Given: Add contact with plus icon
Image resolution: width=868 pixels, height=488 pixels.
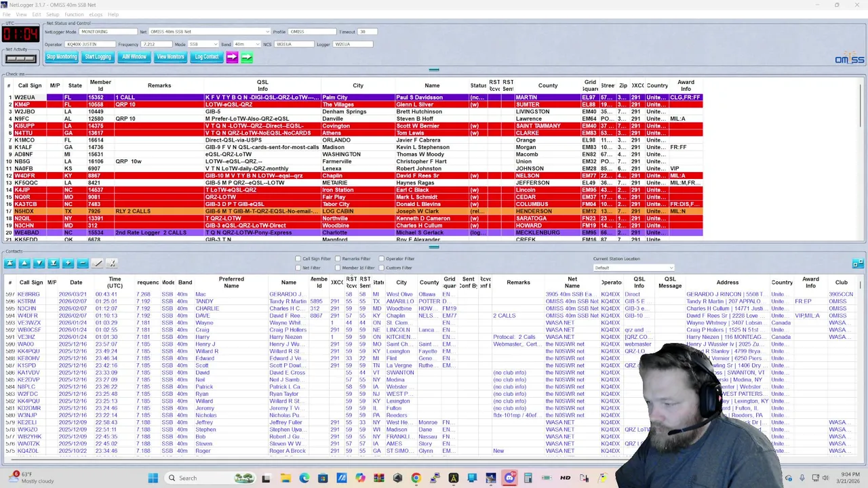Looking at the screenshot, I should pos(68,263).
